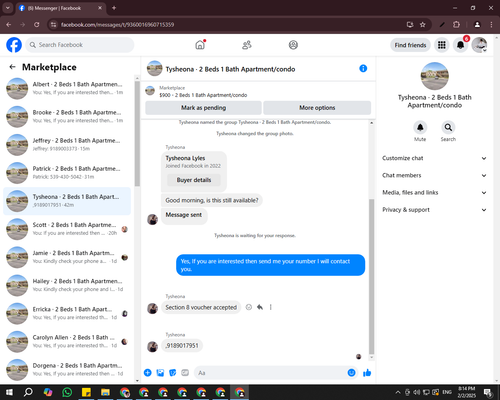
Task: Open Erricka's apartment conversation
Action: point(67,313)
